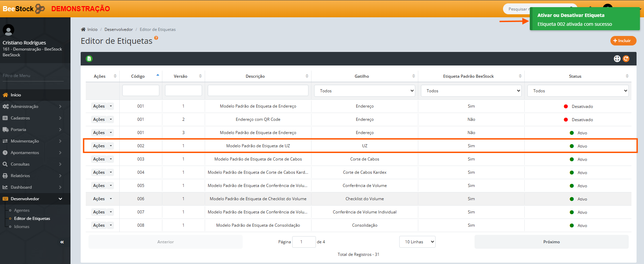644x264 pixels.
Task: Collapse sidebar with double chevron icon
Action: pyautogui.click(x=62, y=242)
